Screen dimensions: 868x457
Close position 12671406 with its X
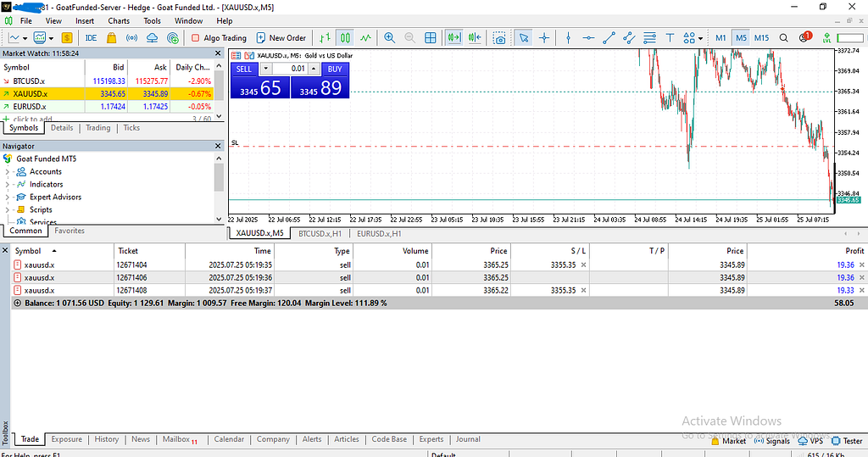tap(862, 277)
